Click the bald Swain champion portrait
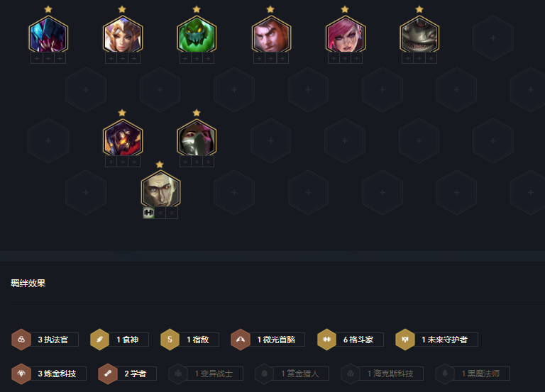Screen dimensions: 545x392 click(x=160, y=191)
